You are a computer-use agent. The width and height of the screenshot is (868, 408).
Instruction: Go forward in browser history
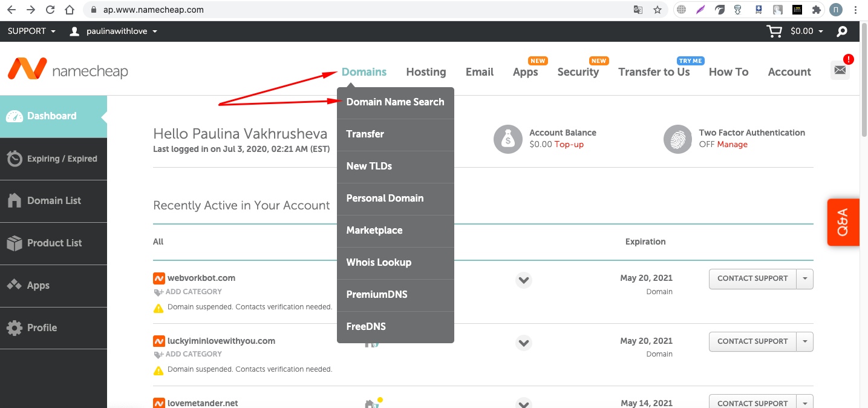coord(31,10)
